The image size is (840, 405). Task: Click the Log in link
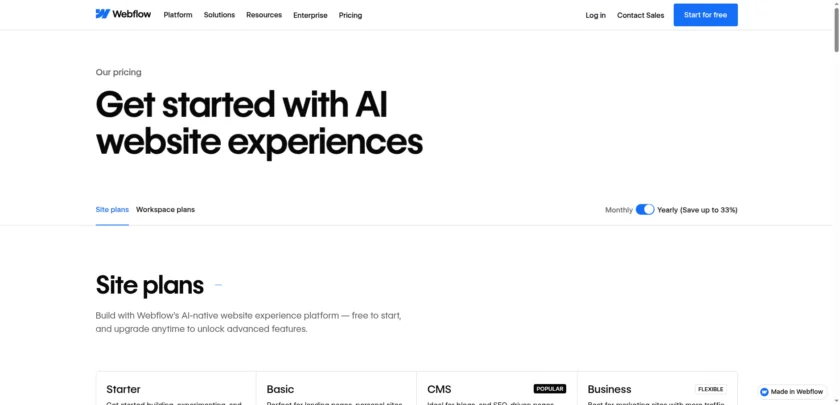pyautogui.click(x=596, y=15)
